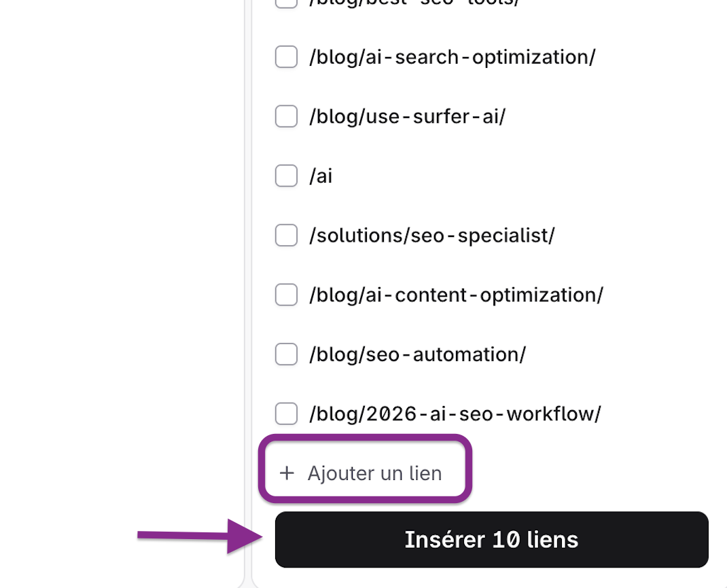Image resolution: width=727 pixels, height=588 pixels.
Task: Click the /blog/ai-content-optimization/ label text
Action: point(456,295)
